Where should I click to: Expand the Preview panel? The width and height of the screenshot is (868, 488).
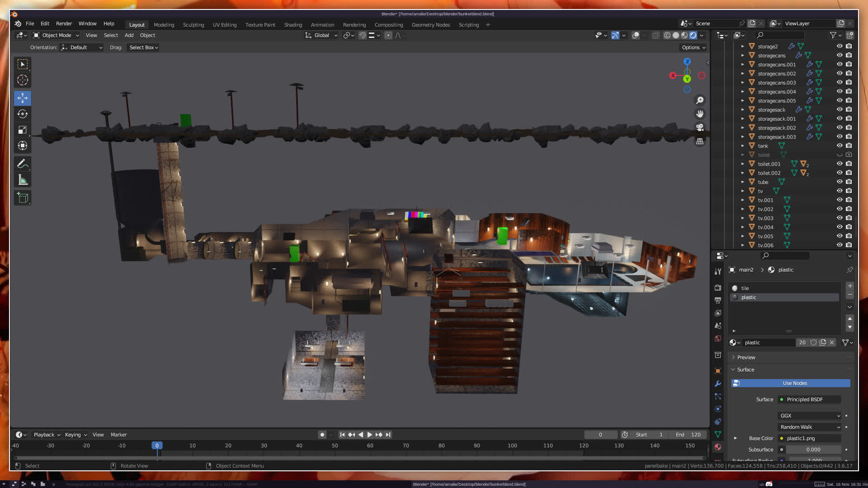(x=746, y=357)
